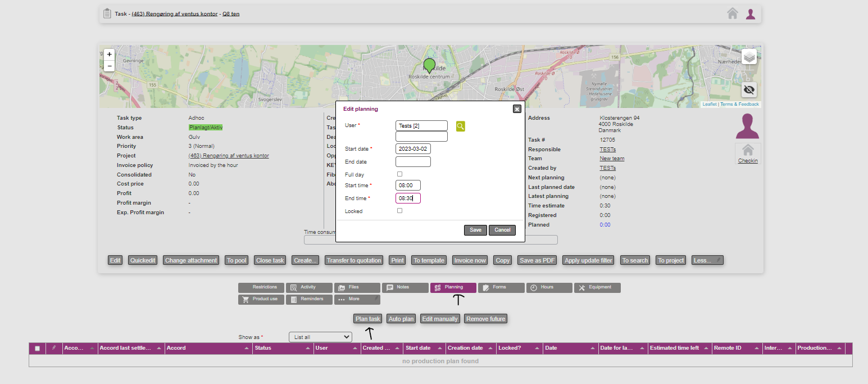Viewport: 868px width, 384px height.
Task: Open the map layers control
Action: coord(748,57)
